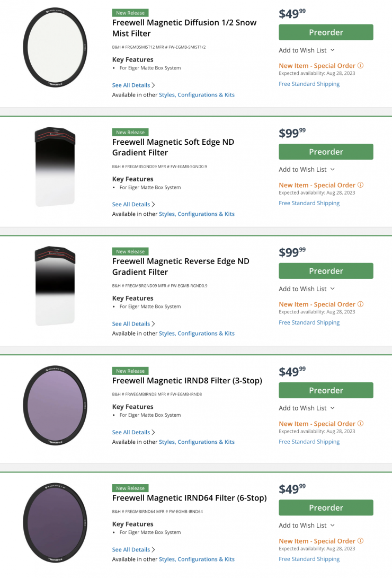Image resolution: width=392 pixels, height=578 pixels.
Task: Expand See All Details for IRND8 Filter
Action: [x=133, y=432]
